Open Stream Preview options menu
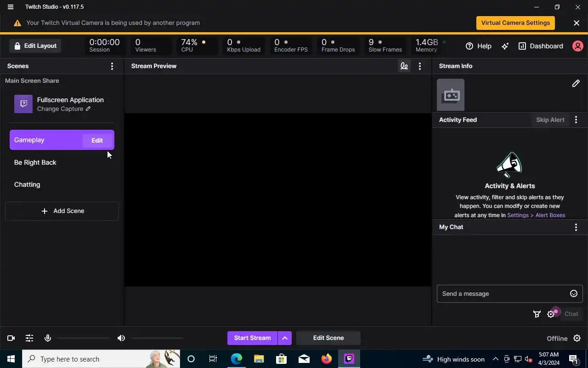 420,66
